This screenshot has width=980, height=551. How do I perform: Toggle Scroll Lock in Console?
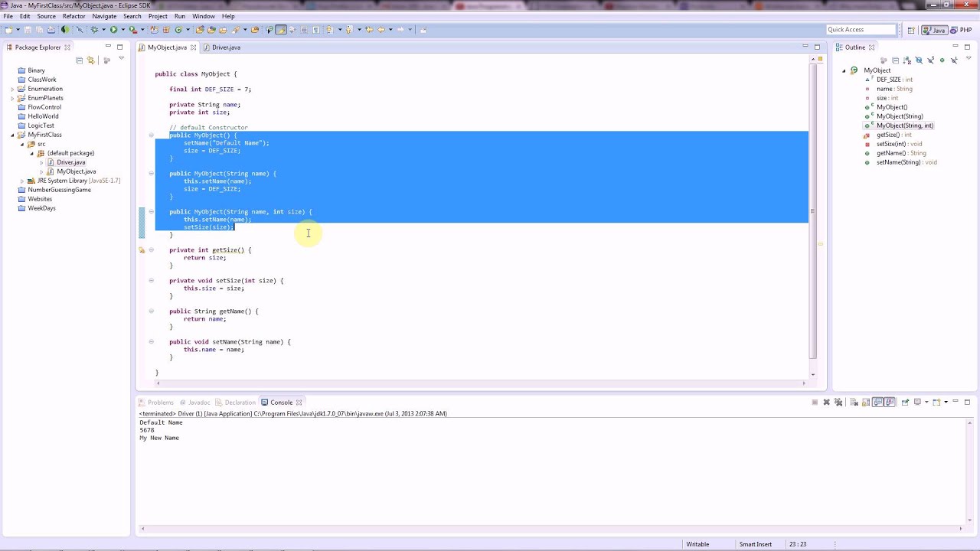[x=866, y=403]
